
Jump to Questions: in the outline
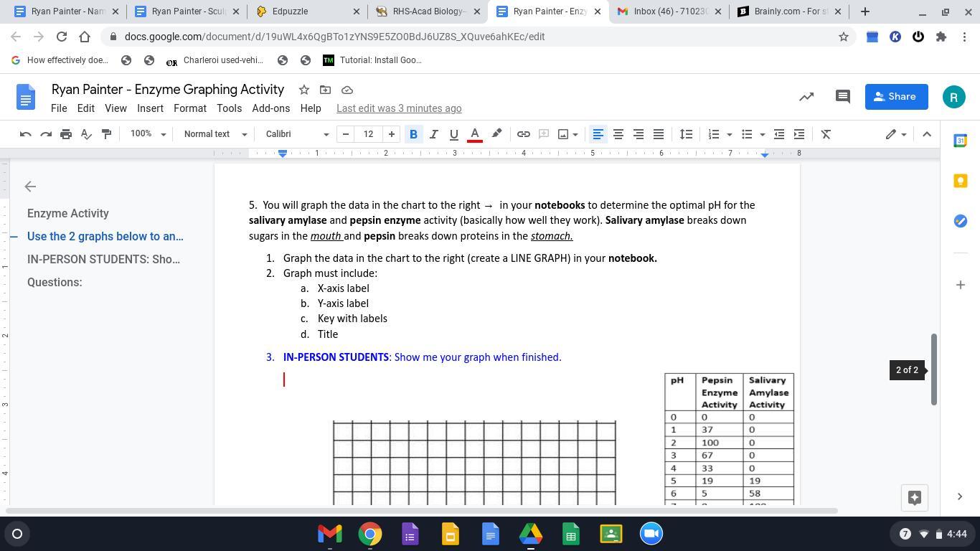[x=55, y=283]
